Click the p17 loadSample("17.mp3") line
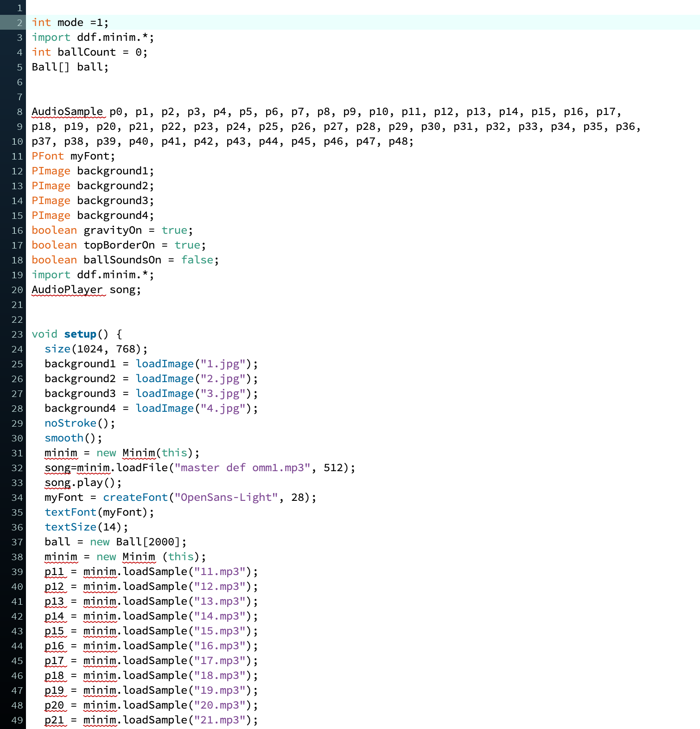 (151, 660)
